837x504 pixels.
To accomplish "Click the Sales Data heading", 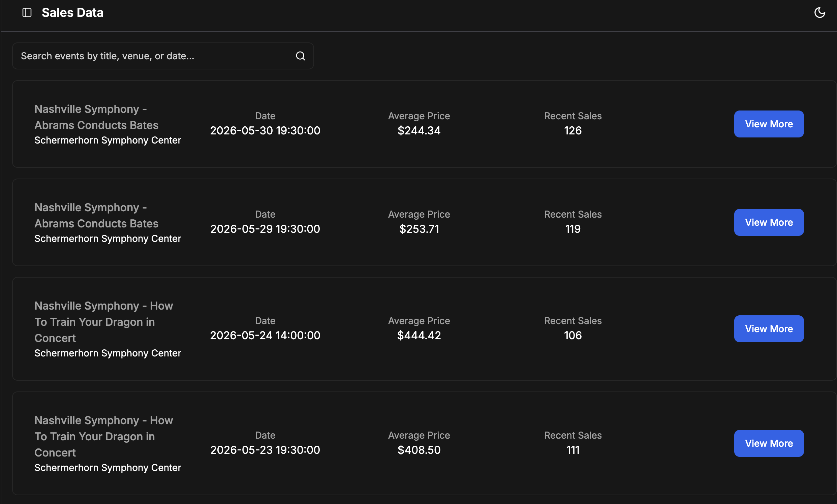I will click(72, 12).
